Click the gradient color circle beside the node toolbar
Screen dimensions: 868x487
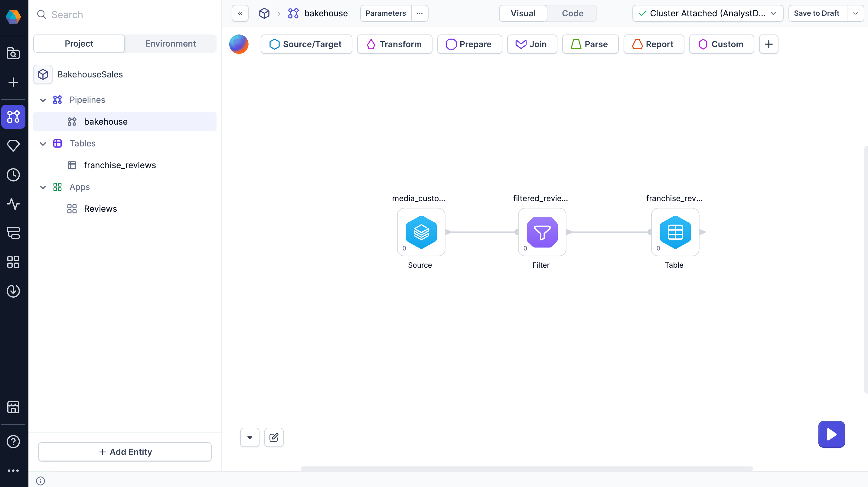[239, 44]
